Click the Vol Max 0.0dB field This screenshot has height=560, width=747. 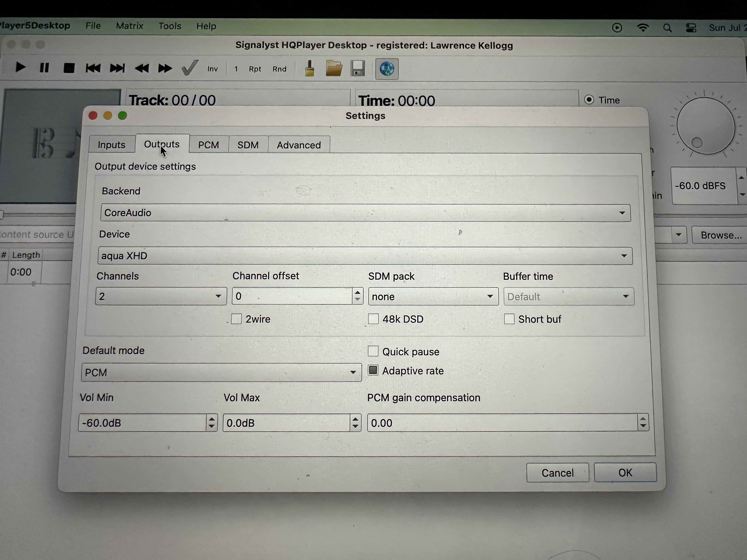click(286, 423)
